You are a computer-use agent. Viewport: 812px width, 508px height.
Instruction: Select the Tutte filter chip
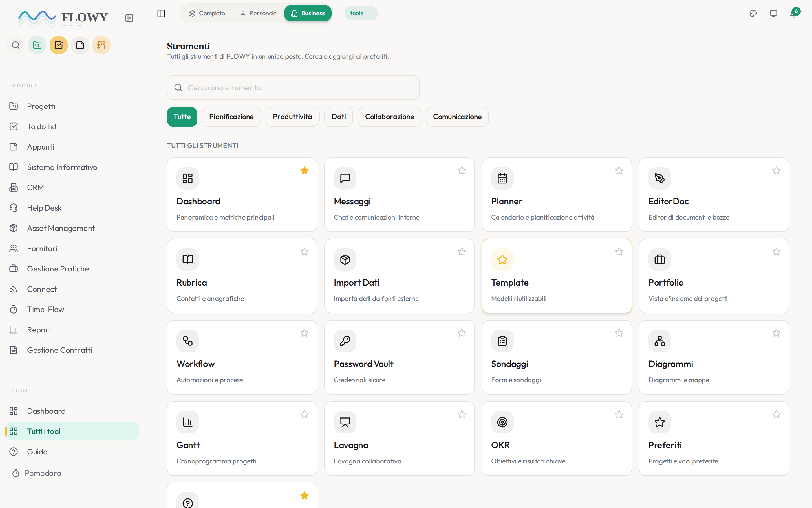click(182, 117)
